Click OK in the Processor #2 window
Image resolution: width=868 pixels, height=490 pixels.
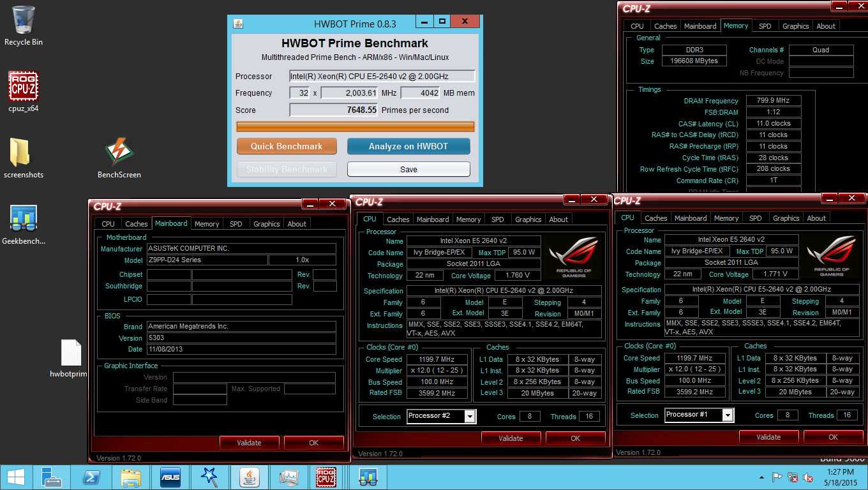click(575, 438)
